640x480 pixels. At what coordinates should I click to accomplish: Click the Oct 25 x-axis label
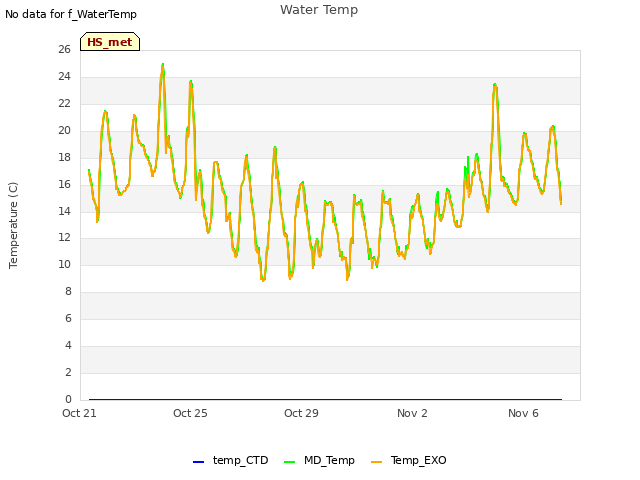pos(190,413)
